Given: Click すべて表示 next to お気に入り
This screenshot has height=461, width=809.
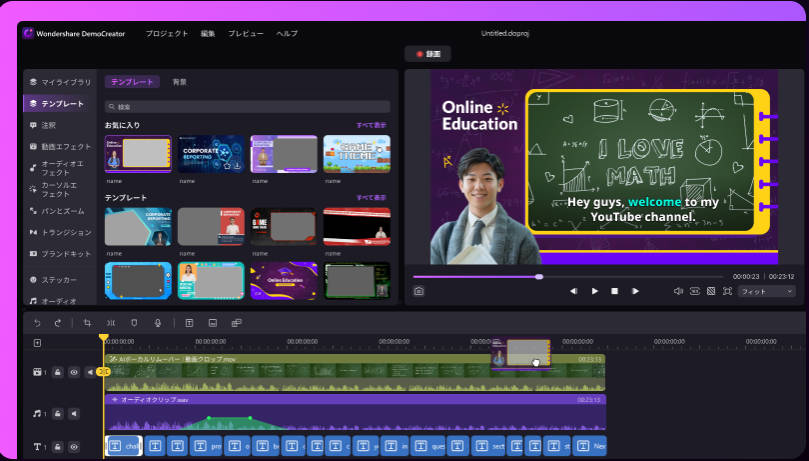Looking at the screenshot, I should click(371, 125).
